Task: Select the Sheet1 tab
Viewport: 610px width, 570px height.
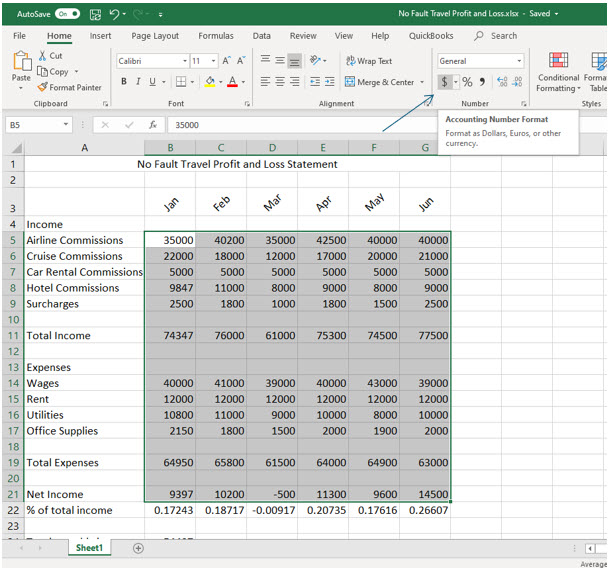Action: 89,548
